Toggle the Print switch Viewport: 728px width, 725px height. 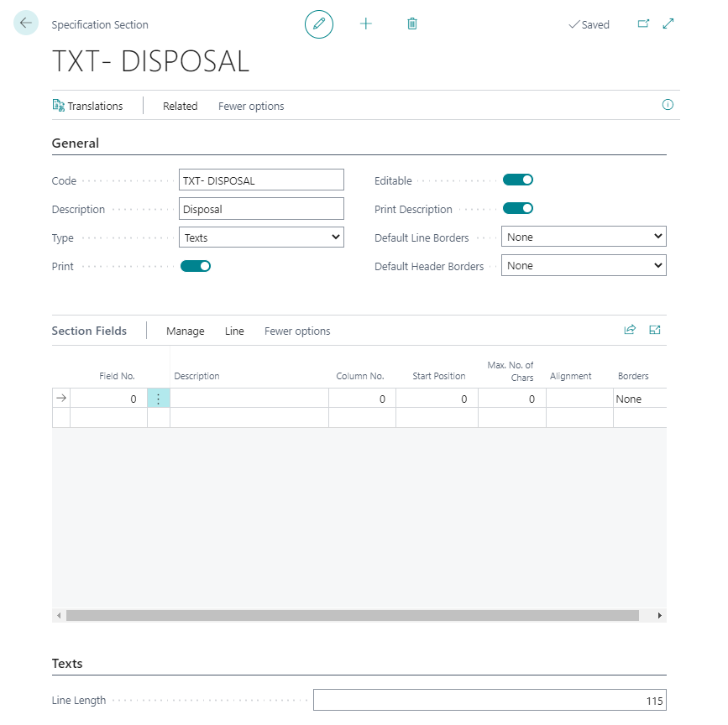point(196,266)
